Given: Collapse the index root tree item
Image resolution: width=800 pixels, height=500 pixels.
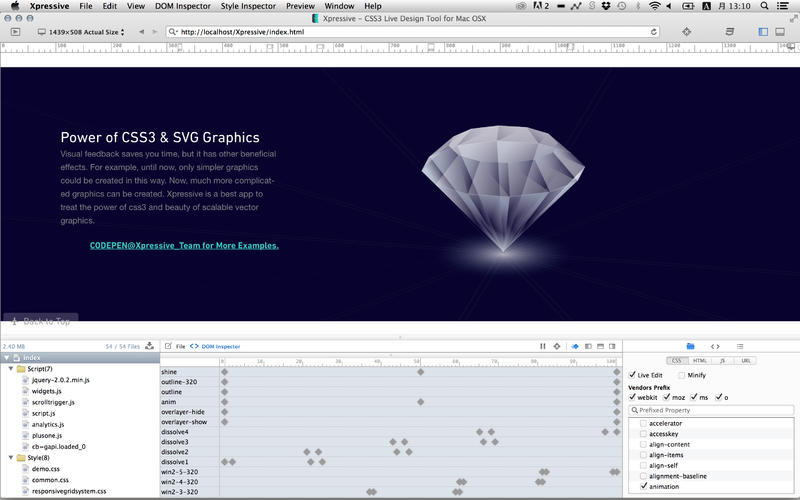Looking at the screenshot, I should (x=7, y=358).
